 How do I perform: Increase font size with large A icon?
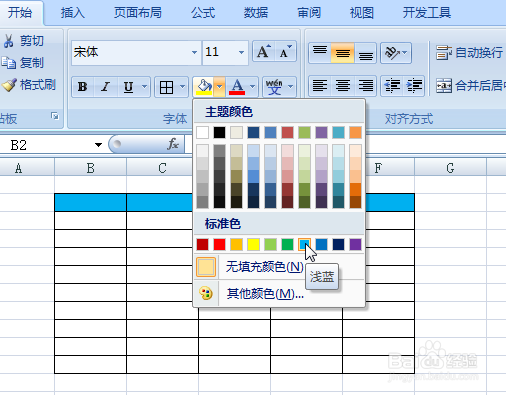pyautogui.click(x=264, y=52)
